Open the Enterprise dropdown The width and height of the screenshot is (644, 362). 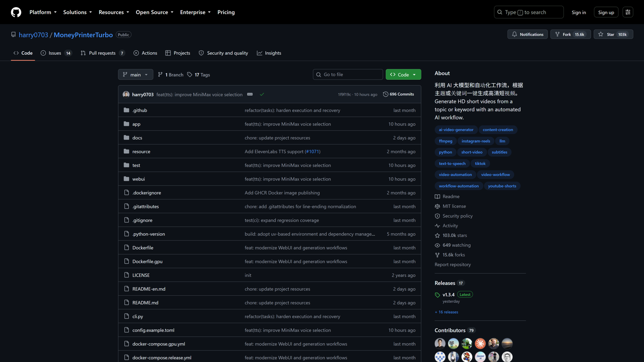195,12
